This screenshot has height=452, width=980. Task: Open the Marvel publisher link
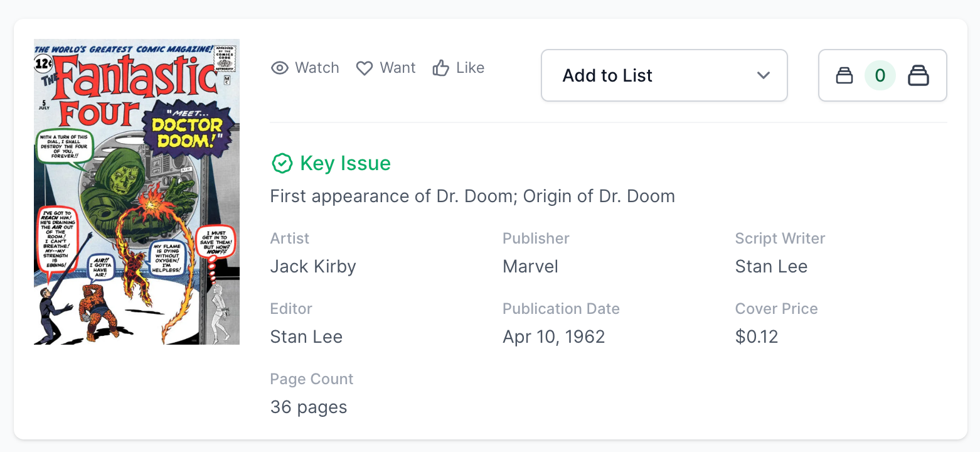(x=530, y=266)
